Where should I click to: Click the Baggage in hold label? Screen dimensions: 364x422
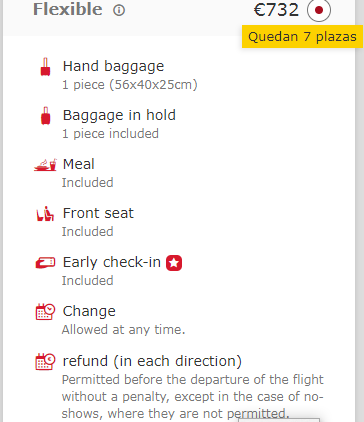pyautogui.click(x=119, y=115)
